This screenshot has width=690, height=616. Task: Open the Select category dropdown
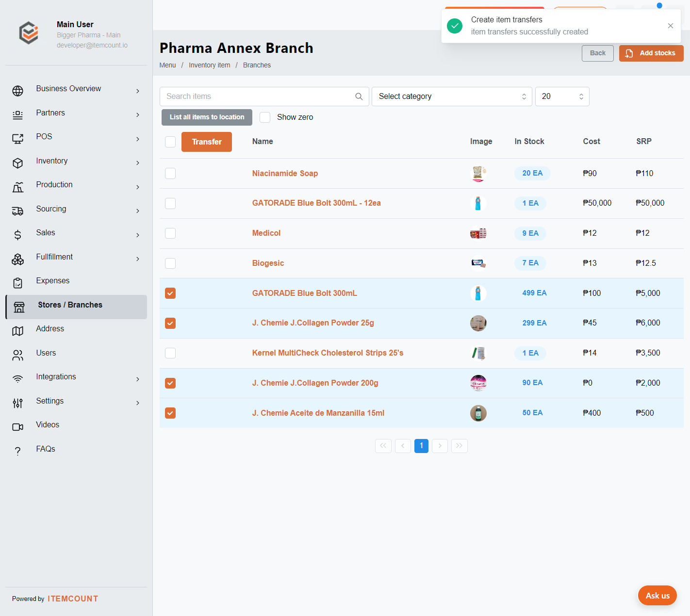(452, 97)
